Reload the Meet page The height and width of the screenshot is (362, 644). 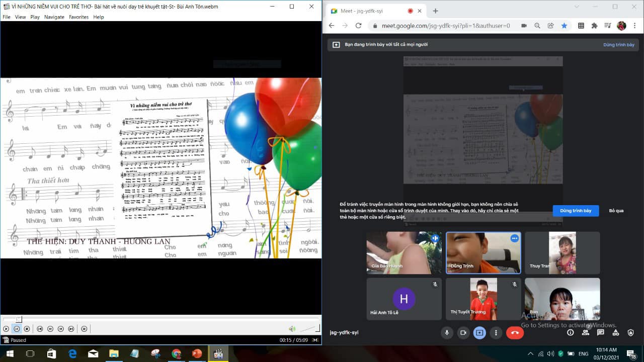pyautogui.click(x=359, y=26)
